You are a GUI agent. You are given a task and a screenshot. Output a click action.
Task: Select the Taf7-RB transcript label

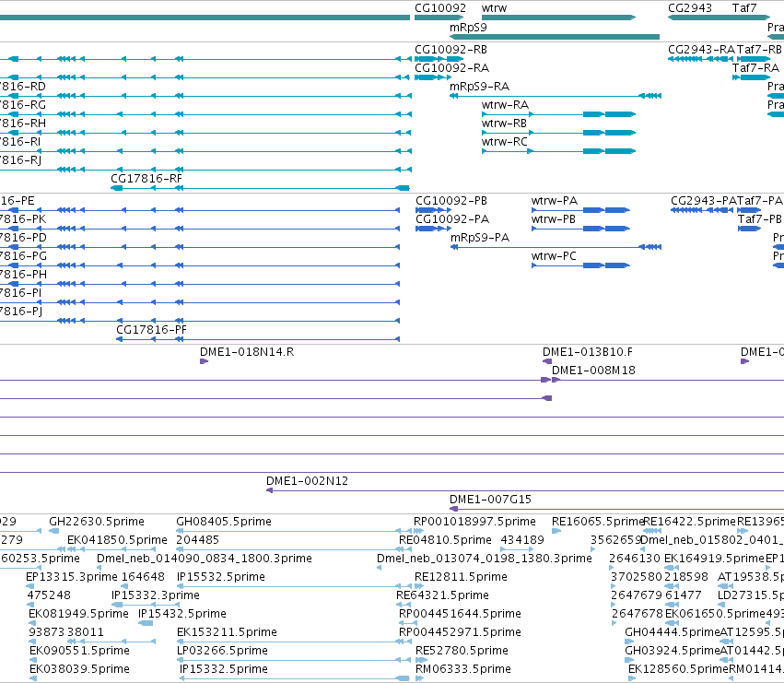[x=759, y=50]
